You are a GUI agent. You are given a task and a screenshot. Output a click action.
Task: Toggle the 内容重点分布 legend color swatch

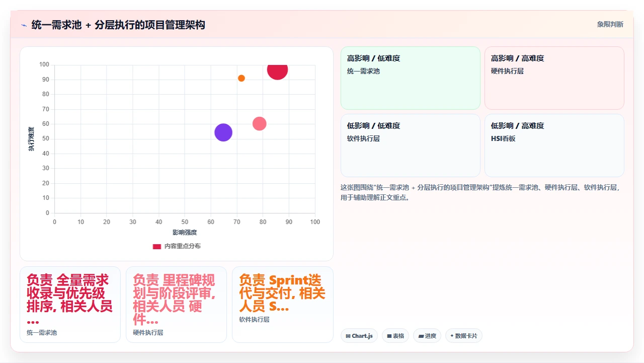tap(157, 246)
